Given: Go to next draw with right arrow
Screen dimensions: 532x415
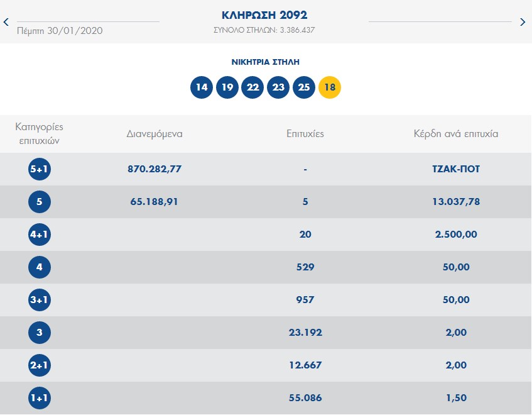Looking at the screenshot, I should tap(523, 22).
